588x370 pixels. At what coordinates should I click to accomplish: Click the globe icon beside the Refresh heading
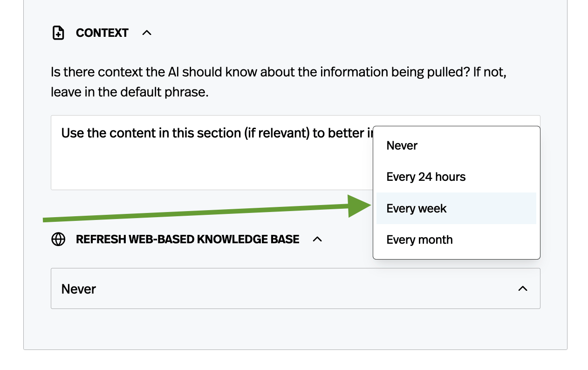tap(58, 240)
